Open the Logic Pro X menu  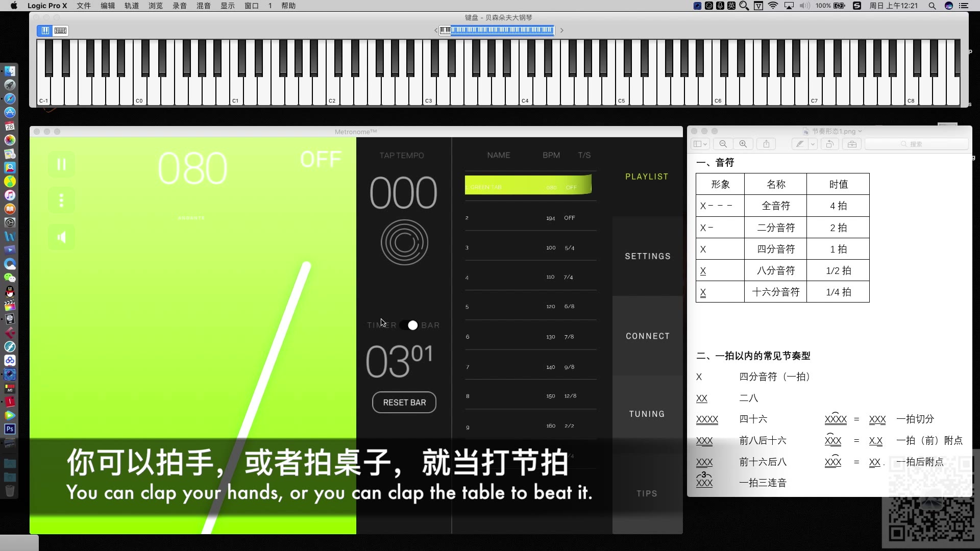47,6
